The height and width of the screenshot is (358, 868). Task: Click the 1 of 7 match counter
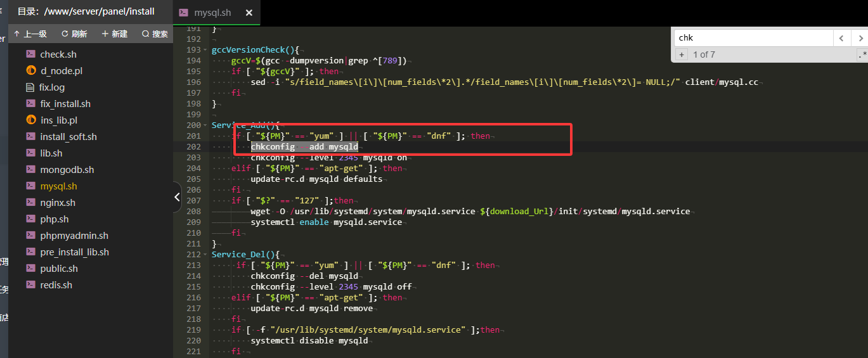coord(704,55)
